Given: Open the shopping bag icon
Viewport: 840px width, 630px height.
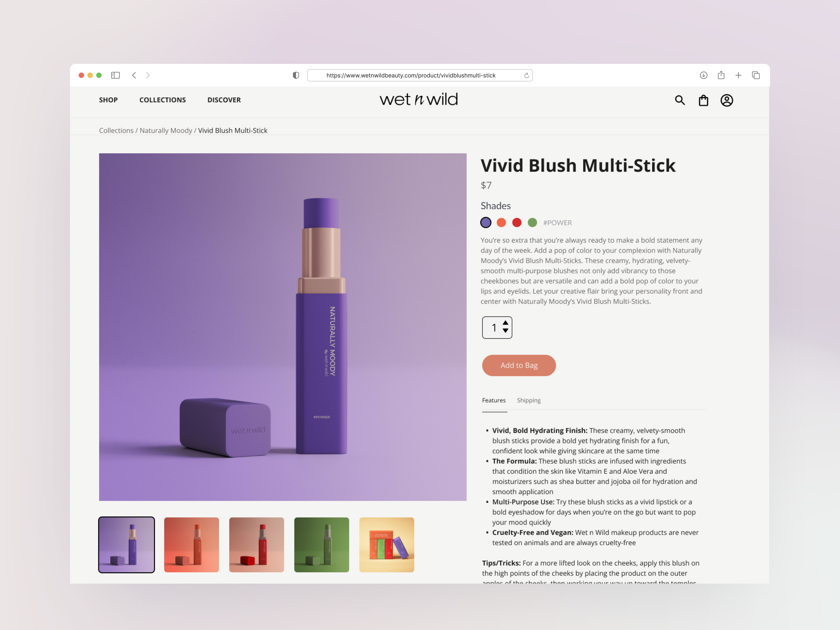Looking at the screenshot, I should [703, 100].
